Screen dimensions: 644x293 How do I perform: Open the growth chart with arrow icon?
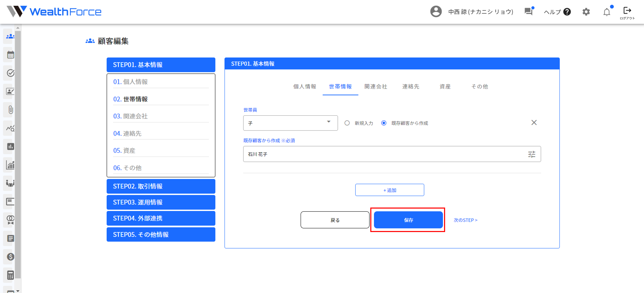tap(10, 165)
